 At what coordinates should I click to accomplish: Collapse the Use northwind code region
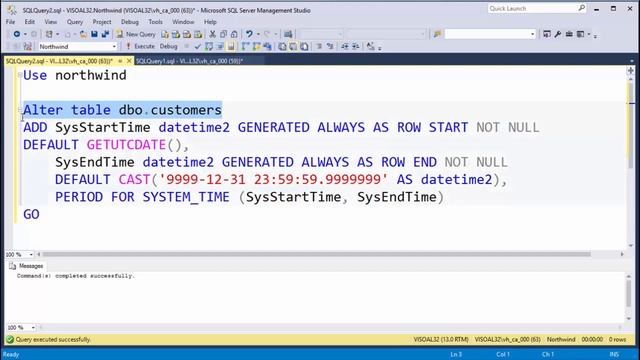[x=20, y=75]
